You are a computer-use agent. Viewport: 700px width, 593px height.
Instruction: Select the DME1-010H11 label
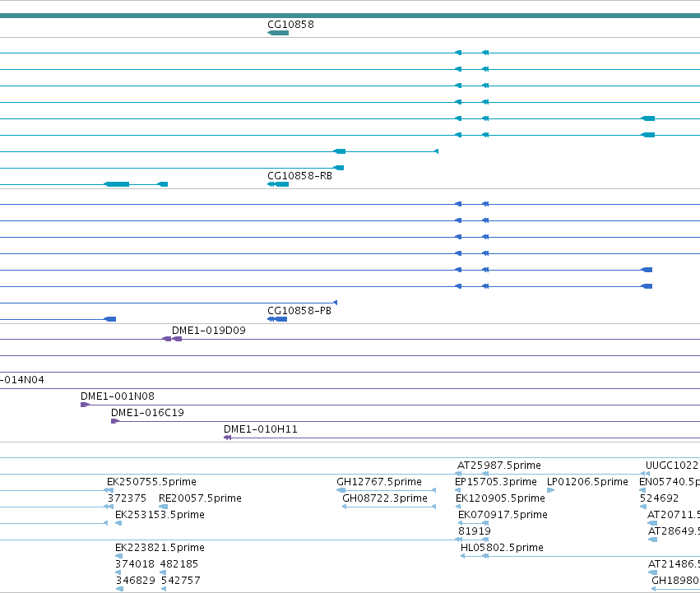click(x=260, y=429)
